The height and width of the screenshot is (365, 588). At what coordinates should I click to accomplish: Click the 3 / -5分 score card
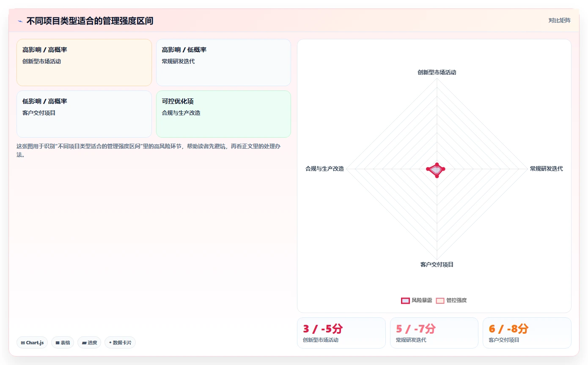click(341, 333)
